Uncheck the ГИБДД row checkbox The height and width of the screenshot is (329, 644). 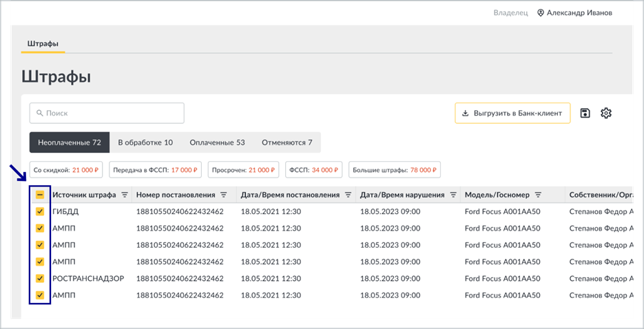pyautogui.click(x=40, y=212)
